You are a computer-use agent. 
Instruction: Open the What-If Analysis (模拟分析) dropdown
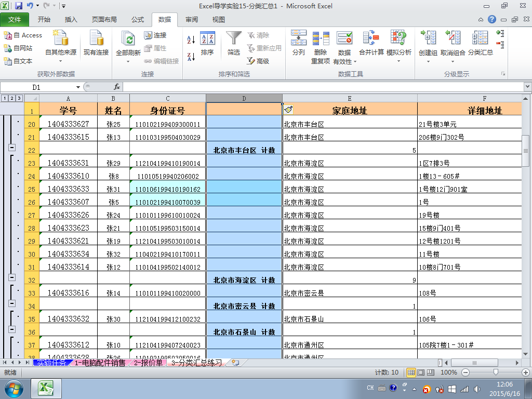pos(398,61)
